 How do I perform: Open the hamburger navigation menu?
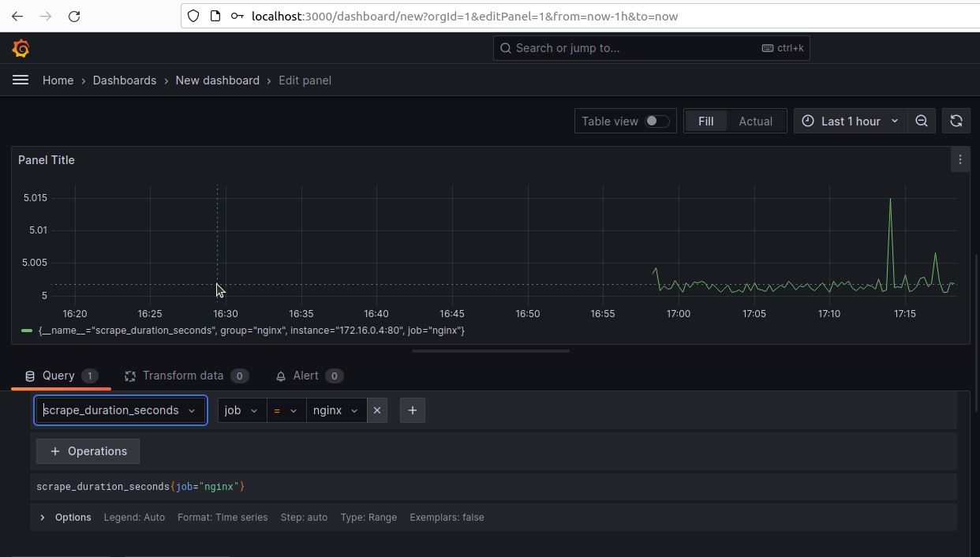click(21, 80)
